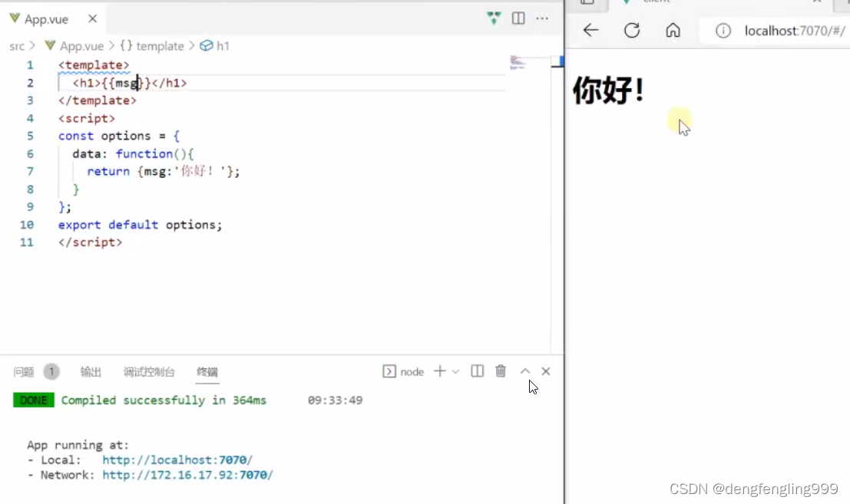Viewport: 850px width, 504px height.
Task: Kill the terminal with trash icon
Action: (x=501, y=371)
